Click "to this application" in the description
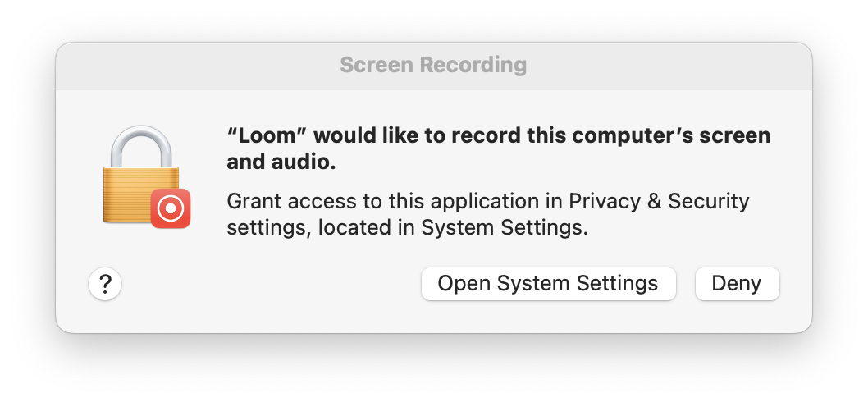The width and height of the screenshot is (868, 402). pos(435,202)
